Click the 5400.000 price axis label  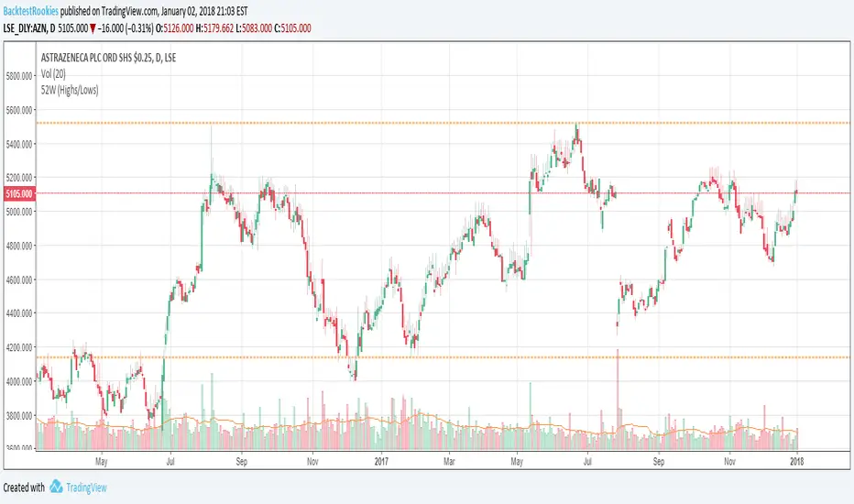pyautogui.click(x=19, y=144)
